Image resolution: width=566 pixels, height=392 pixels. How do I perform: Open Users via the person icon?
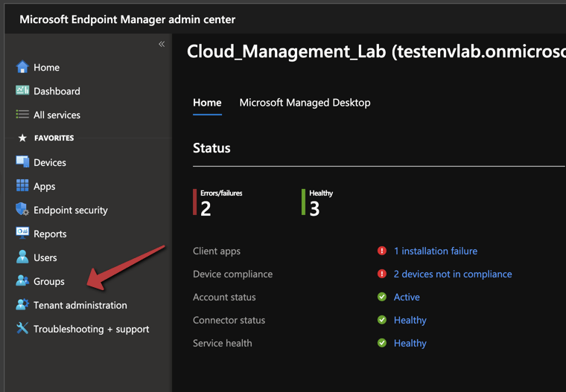(22, 257)
